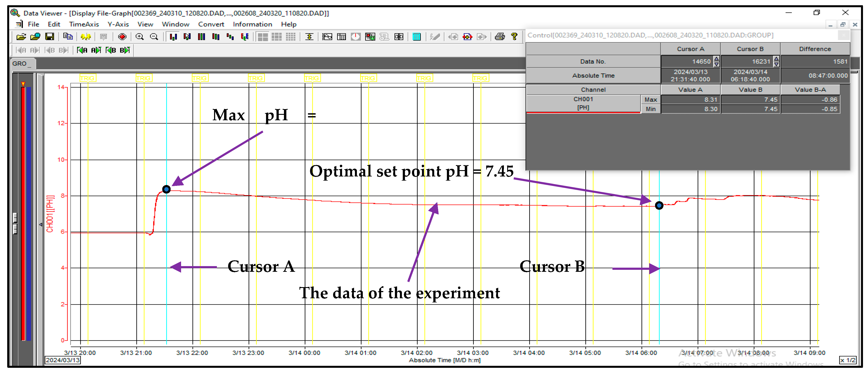Open the File menu
Viewport: 868px width, 375px height.
point(33,24)
